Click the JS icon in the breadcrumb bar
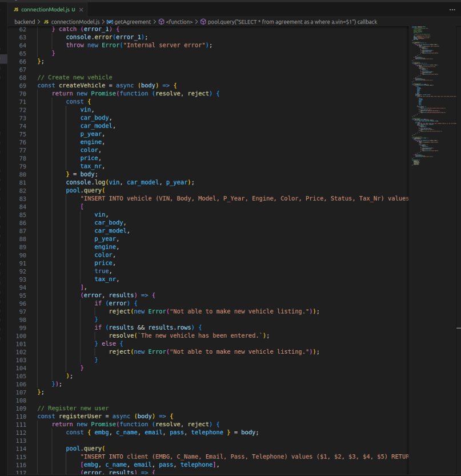 tap(46, 22)
